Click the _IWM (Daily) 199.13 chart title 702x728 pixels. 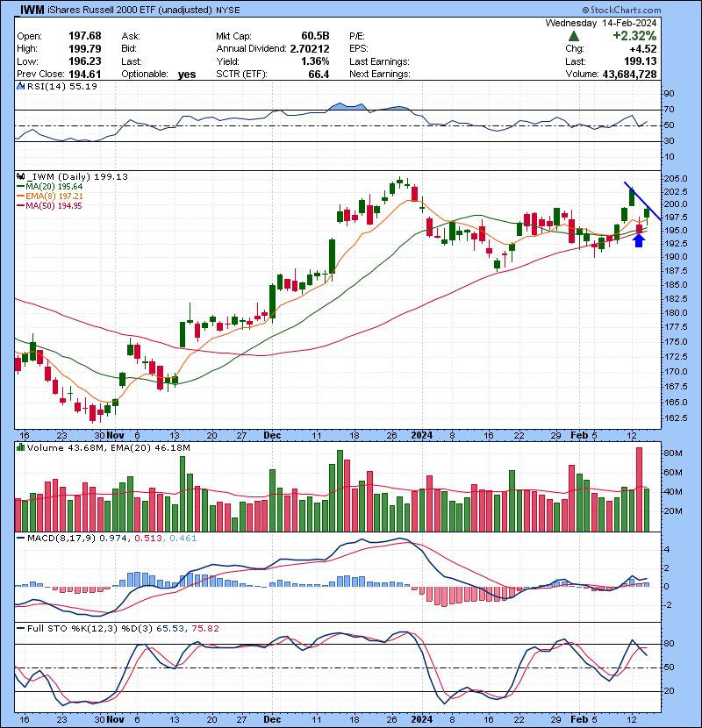76,177
